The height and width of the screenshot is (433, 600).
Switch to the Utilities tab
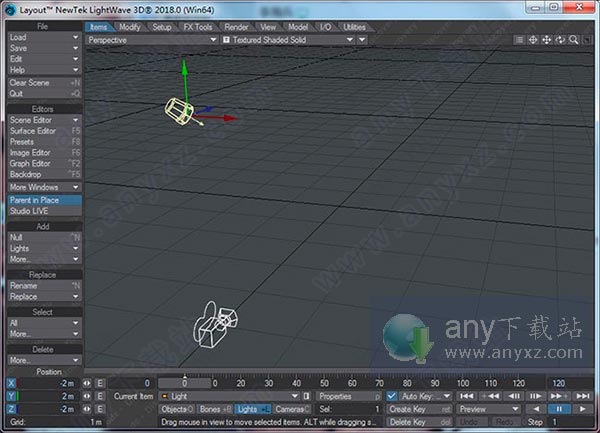click(354, 27)
